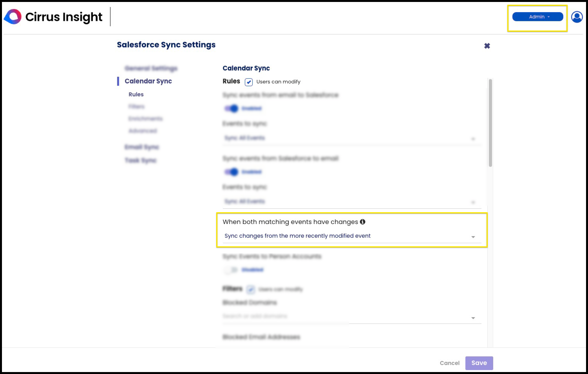
Task: Toggle sync events from Salesforce to email switch
Action: (x=231, y=172)
